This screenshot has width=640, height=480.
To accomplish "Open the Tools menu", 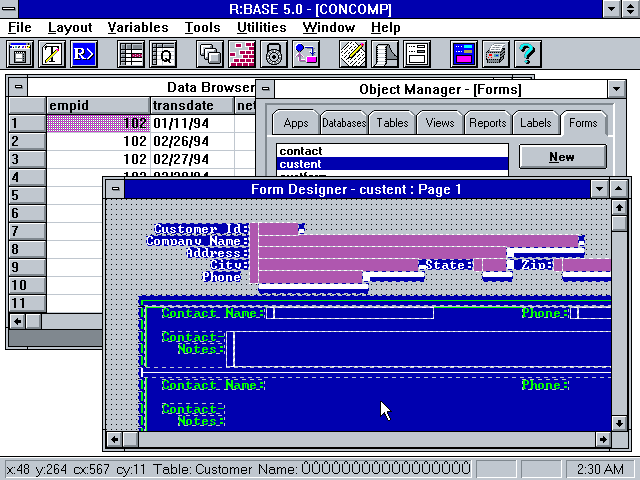I will click(x=202, y=27).
